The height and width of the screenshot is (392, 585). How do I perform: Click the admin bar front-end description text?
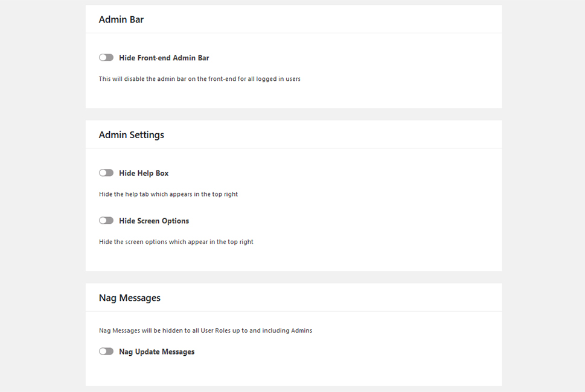(200, 79)
